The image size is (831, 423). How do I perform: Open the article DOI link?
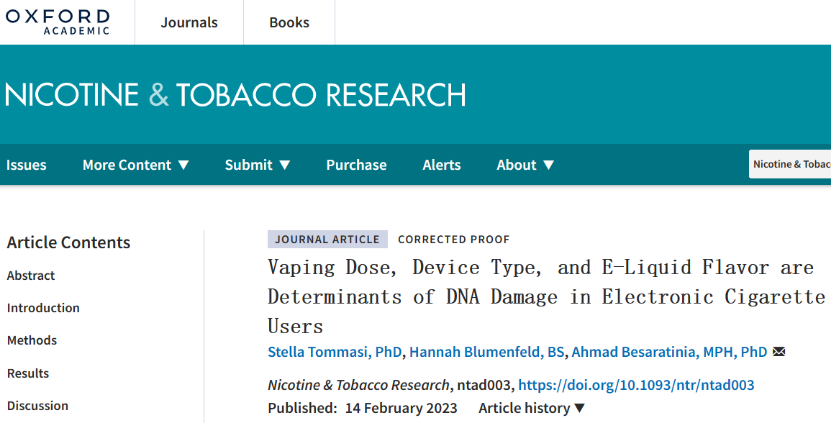click(636, 385)
